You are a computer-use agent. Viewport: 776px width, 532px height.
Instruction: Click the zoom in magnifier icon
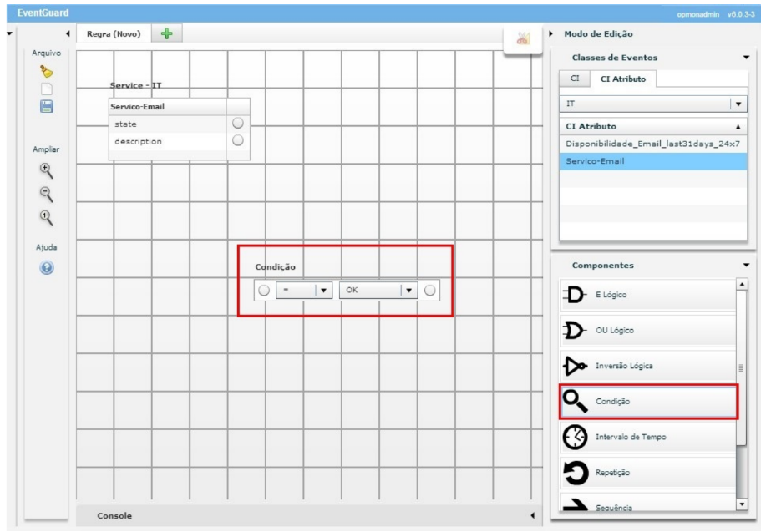point(47,170)
